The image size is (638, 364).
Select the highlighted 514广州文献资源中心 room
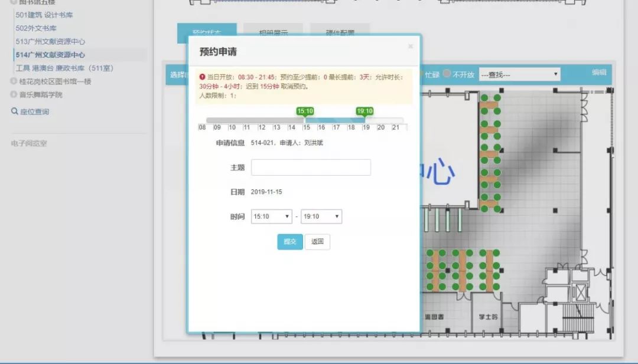click(x=50, y=55)
